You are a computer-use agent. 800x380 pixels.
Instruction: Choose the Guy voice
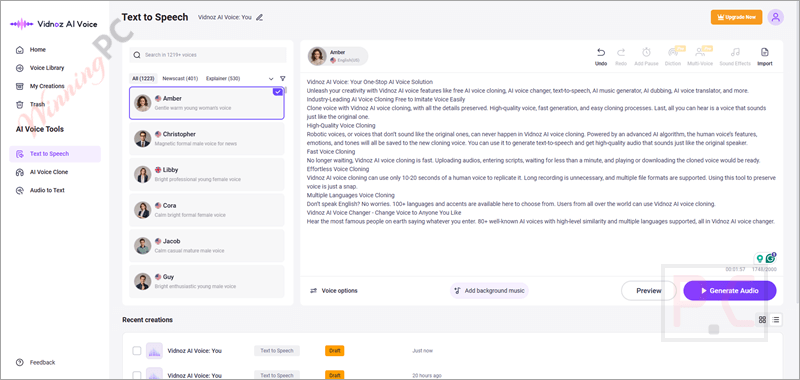pyautogui.click(x=207, y=282)
